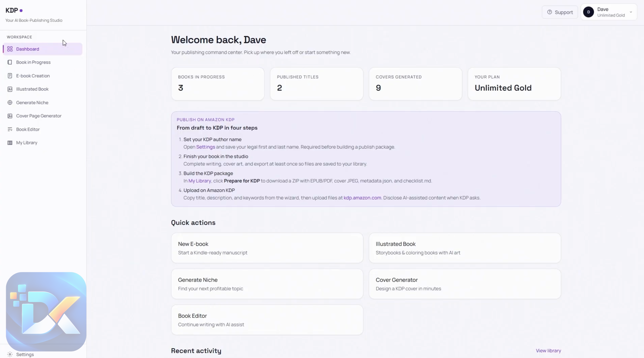Follow the My Library link in step 3
644x358 pixels.
[200, 181]
